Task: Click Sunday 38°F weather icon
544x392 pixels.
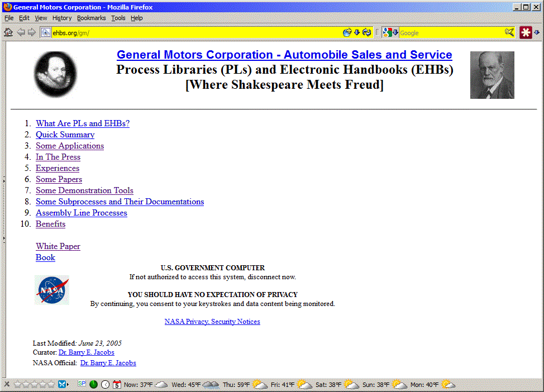Action: [399, 384]
